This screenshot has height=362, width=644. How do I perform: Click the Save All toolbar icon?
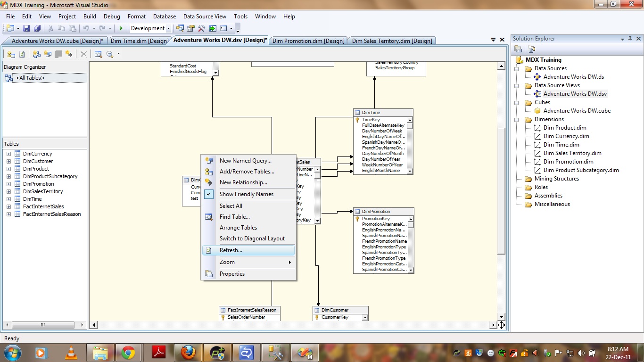tap(37, 29)
